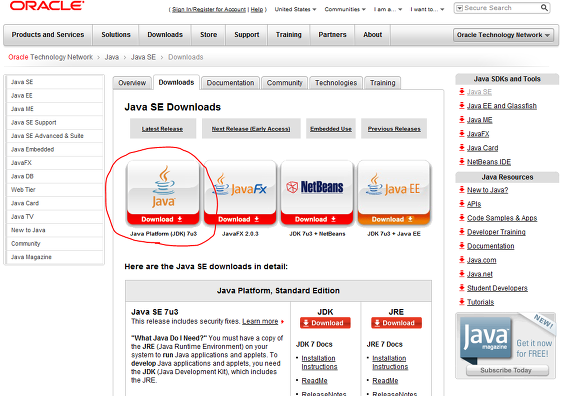
Task: Open the Support menu item
Action: (247, 35)
